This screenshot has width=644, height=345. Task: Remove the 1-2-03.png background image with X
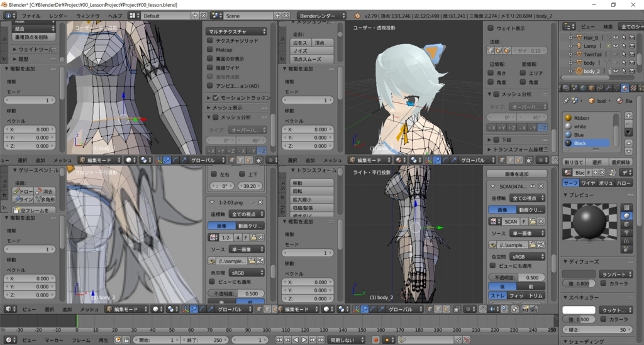[260, 202]
